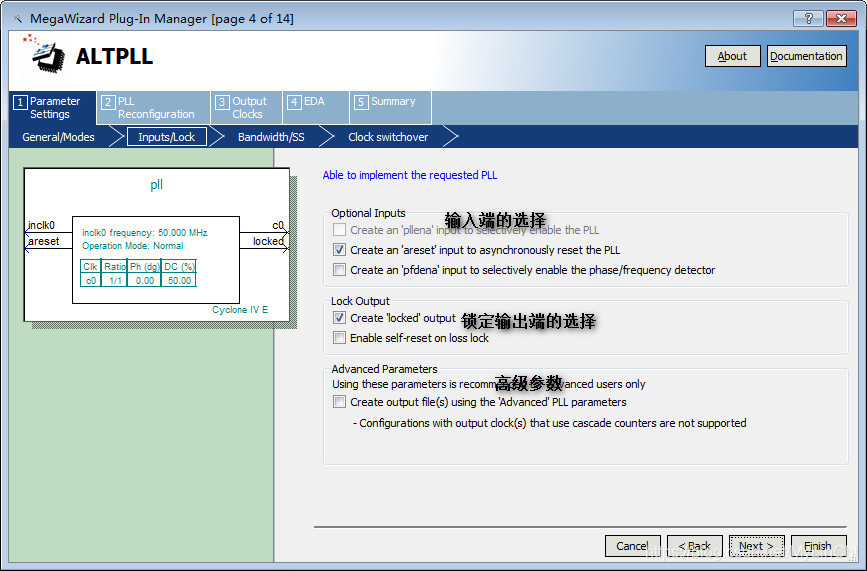Click the cascade counters not supported note
Screen dimensions: 867x571
pos(550,423)
